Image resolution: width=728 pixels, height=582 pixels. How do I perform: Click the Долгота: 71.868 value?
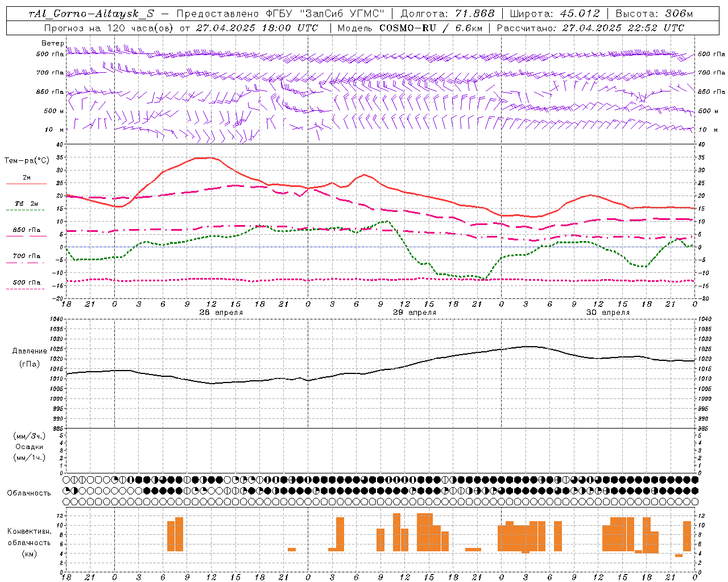coord(448,14)
